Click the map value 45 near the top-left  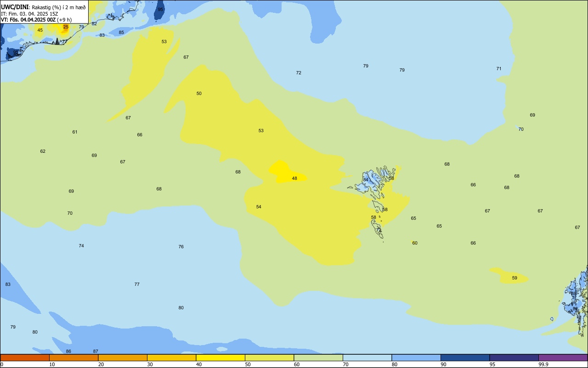tap(40, 30)
